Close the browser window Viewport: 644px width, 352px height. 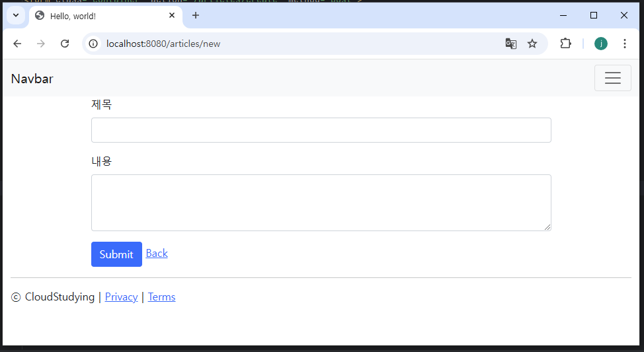tap(624, 15)
